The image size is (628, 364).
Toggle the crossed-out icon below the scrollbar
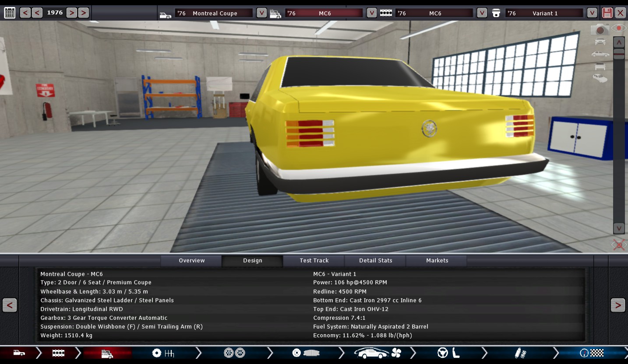619,245
